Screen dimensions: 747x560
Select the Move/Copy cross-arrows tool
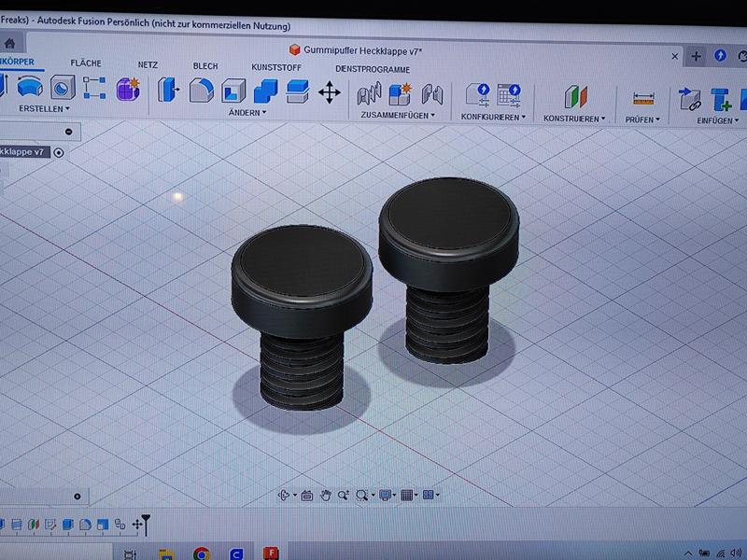coord(329,91)
